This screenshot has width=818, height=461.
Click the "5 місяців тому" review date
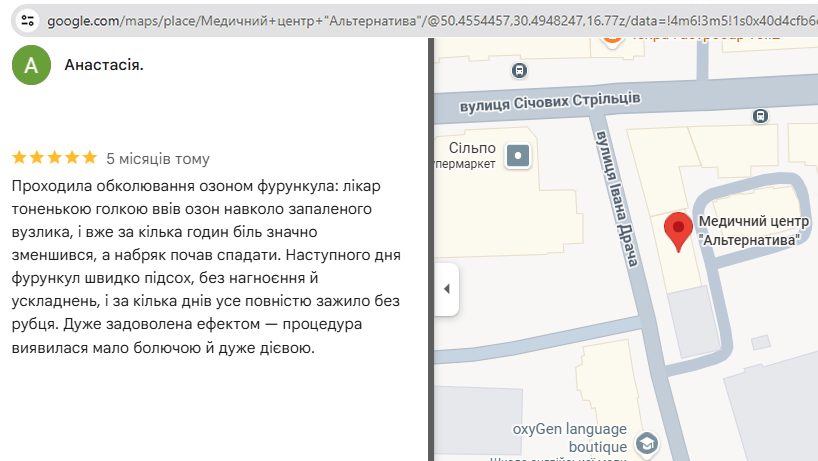point(158,158)
